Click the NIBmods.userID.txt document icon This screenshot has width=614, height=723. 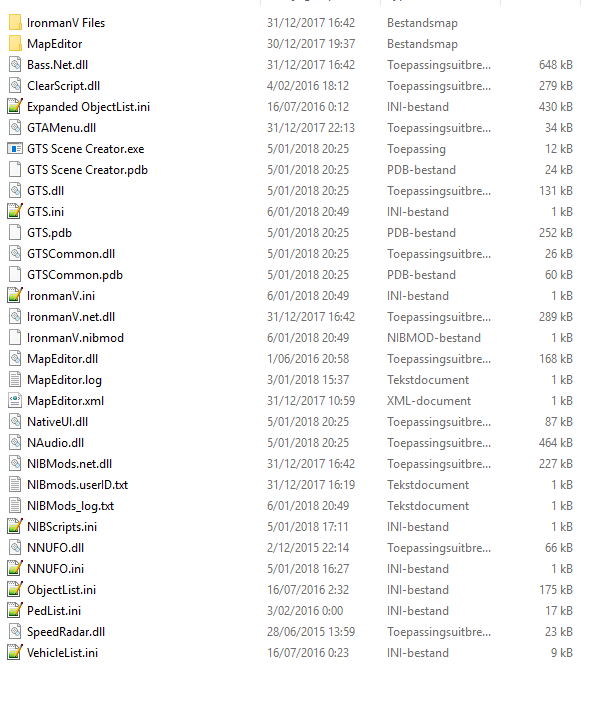point(15,485)
